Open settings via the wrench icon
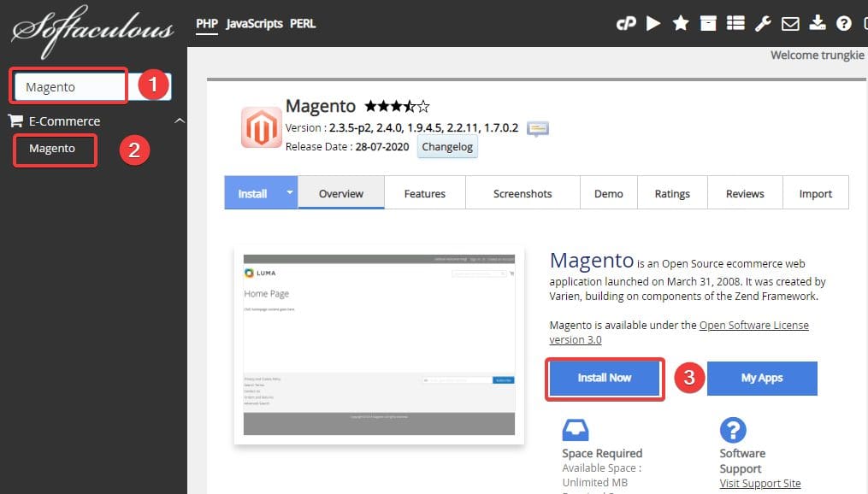The height and width of the screenshot is (494, 868). pyautogui.click(x=763, y=24)
